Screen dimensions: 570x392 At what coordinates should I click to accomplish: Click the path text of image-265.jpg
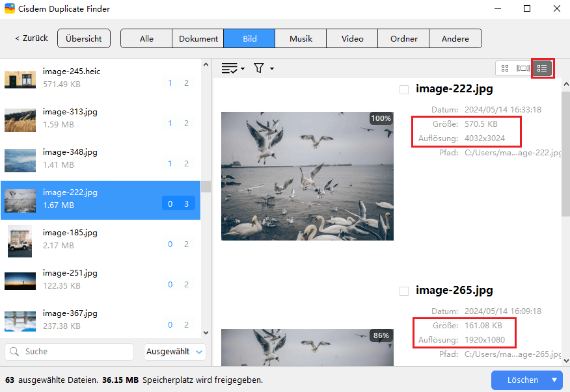[x=513, y=354]
